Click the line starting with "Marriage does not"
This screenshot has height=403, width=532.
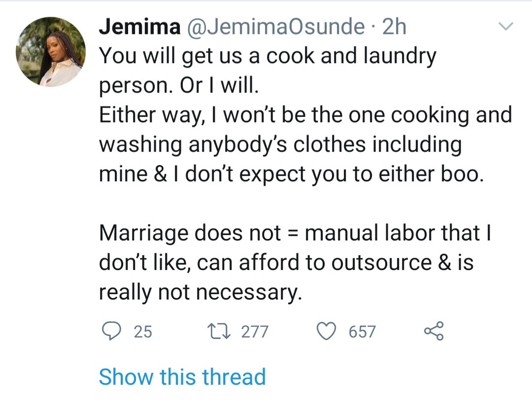[x=295, y=233]
